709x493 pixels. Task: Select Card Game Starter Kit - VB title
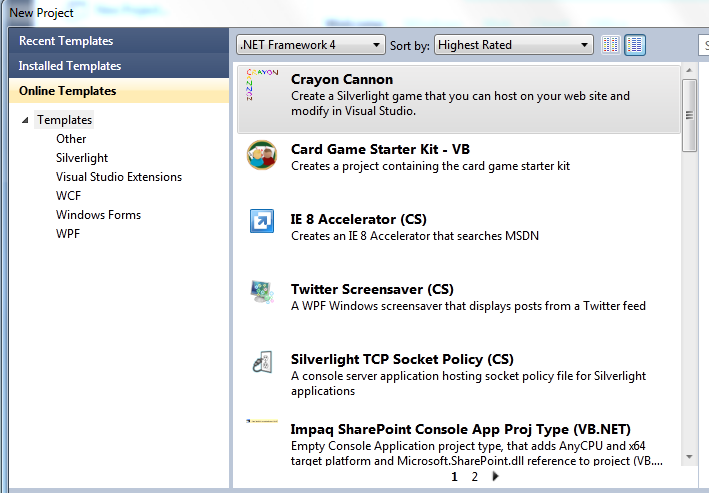tap(380, 149)
